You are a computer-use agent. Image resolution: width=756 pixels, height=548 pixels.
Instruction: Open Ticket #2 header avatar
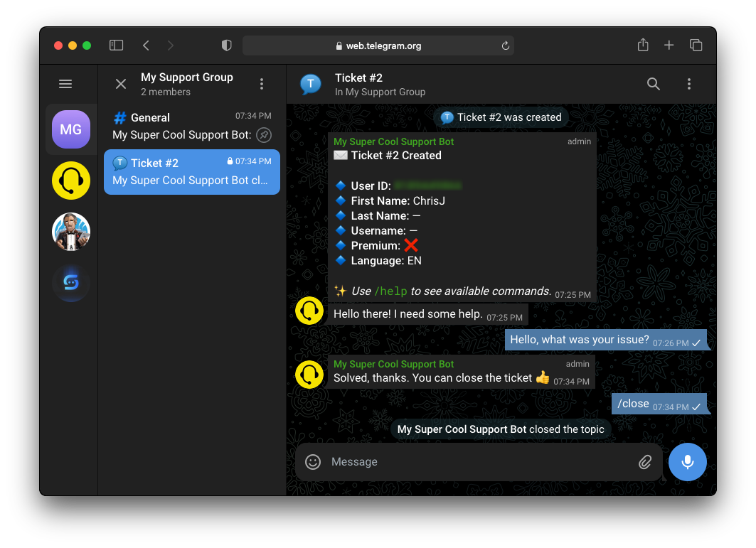[311, 84]
